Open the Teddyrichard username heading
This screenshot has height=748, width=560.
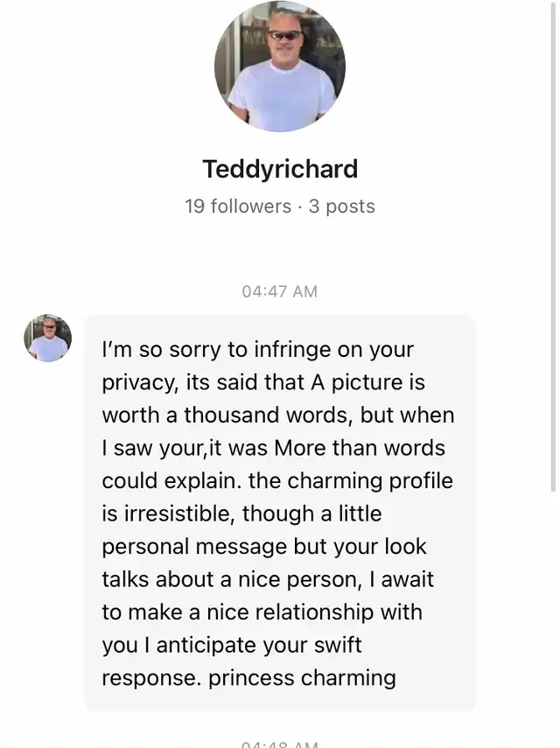coord(280,168)
